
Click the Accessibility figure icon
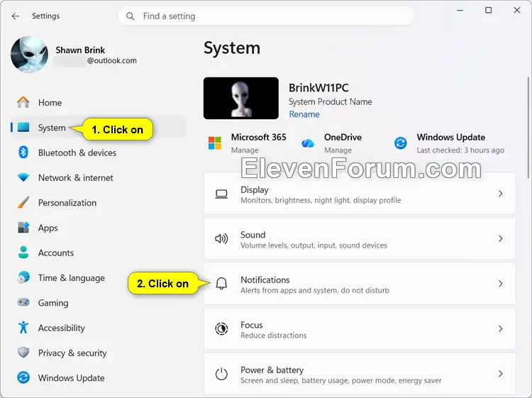tap(23, 328)
